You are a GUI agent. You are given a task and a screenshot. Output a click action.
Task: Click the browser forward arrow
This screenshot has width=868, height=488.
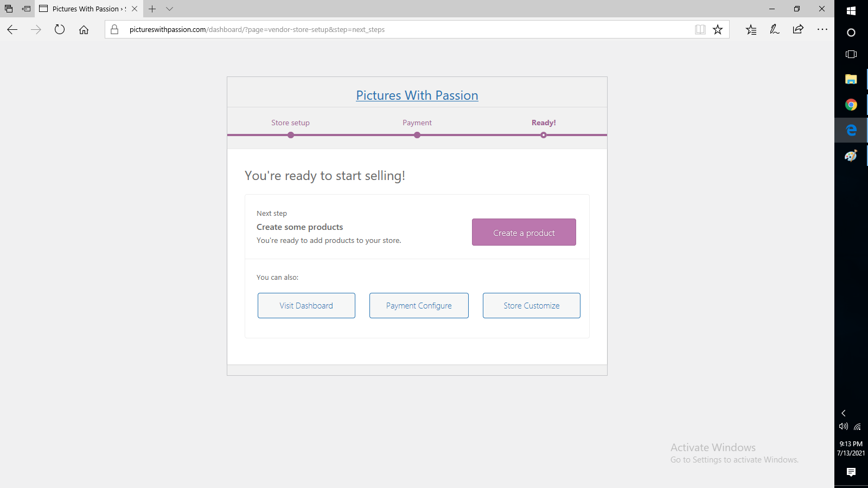point(36,30)
